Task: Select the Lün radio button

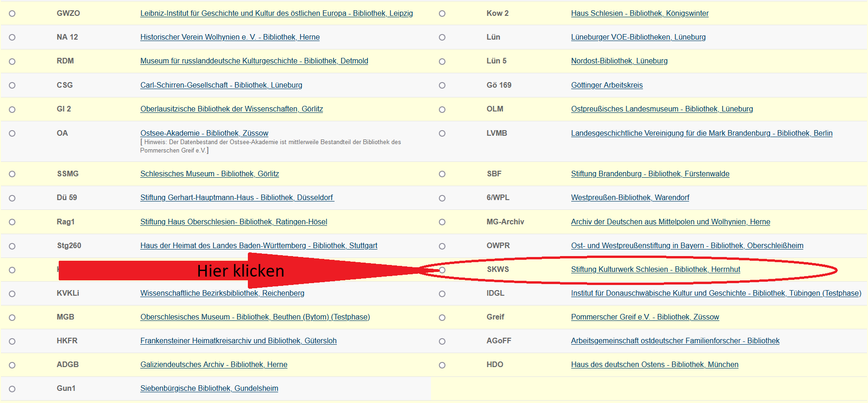Action: pyautogui.click(x=442, y=37)
